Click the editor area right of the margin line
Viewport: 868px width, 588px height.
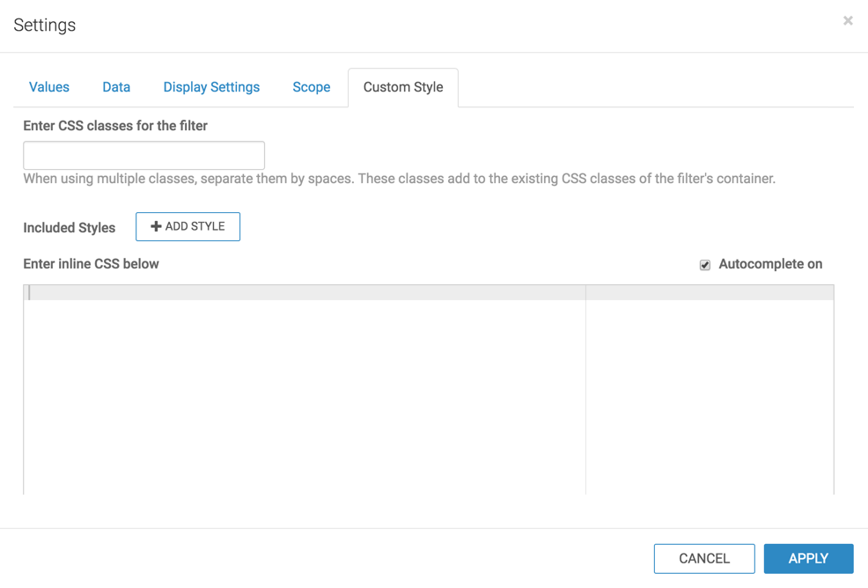coord(709,387)
